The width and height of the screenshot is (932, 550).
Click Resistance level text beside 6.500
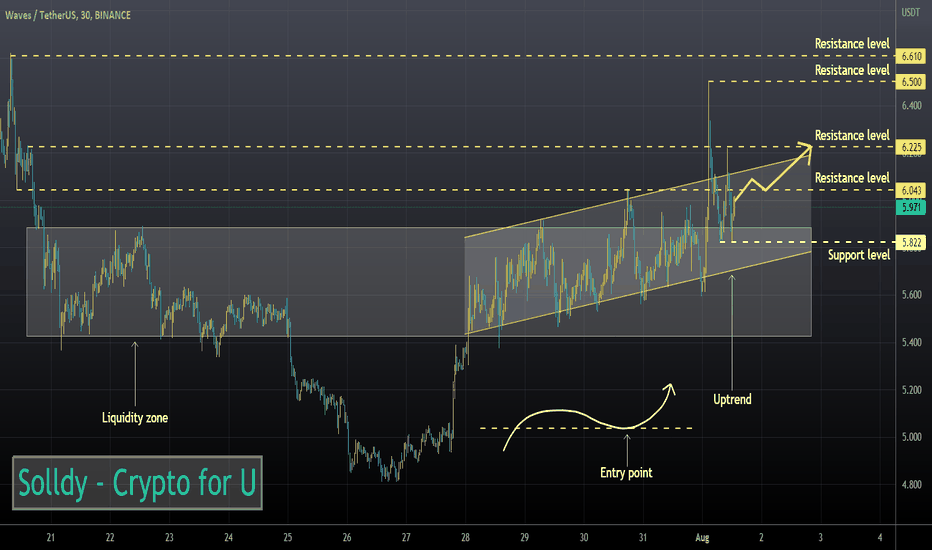coord(852,70)
